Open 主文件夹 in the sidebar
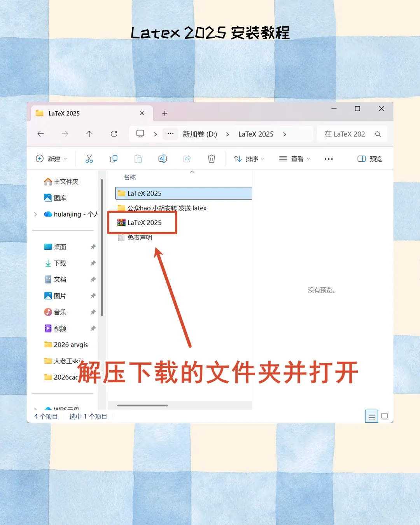 tap(61, 182)
